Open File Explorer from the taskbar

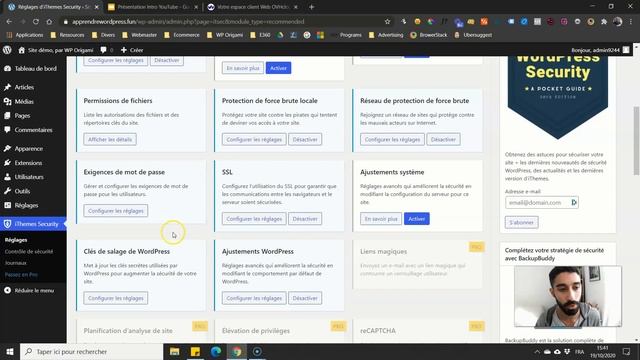[x=175, y=351]
